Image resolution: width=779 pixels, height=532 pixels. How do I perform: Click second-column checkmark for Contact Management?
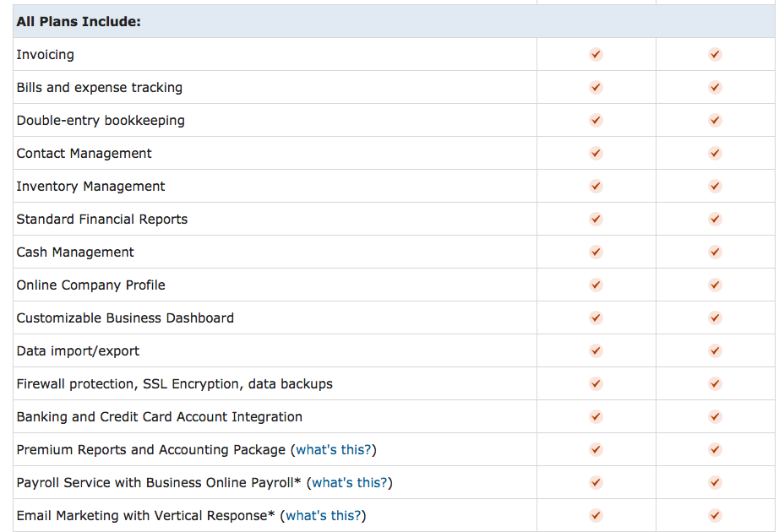715,153
